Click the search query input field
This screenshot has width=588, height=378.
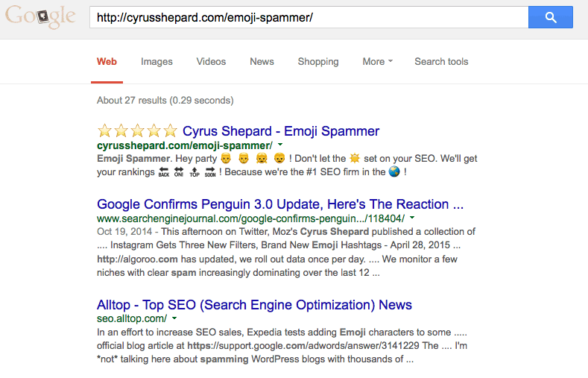(x=309, y=17)
